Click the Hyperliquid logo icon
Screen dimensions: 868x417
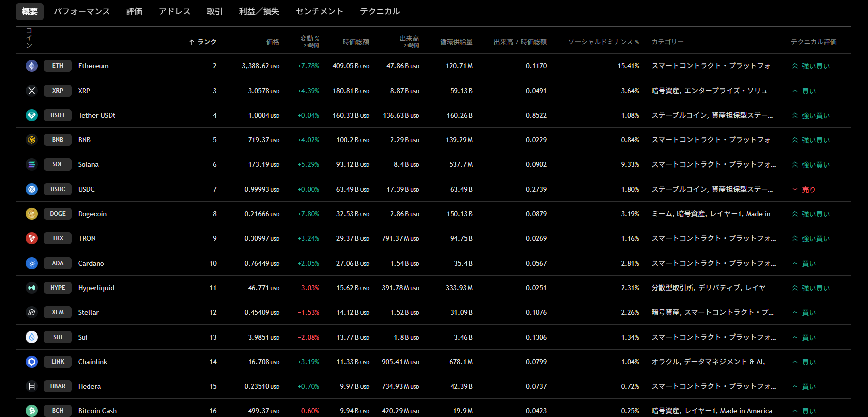pyautogui.click(x=32, y=288)
